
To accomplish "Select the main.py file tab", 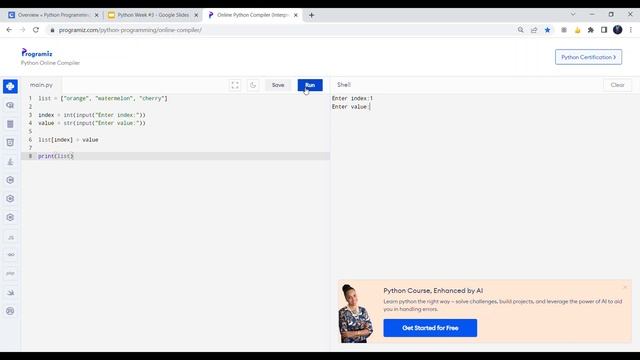I will (41, 85).
